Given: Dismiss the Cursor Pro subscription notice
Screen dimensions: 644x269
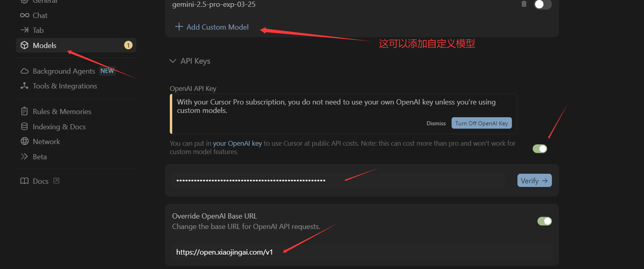Looking at the screenshot, I should click(x=436, y=123).
